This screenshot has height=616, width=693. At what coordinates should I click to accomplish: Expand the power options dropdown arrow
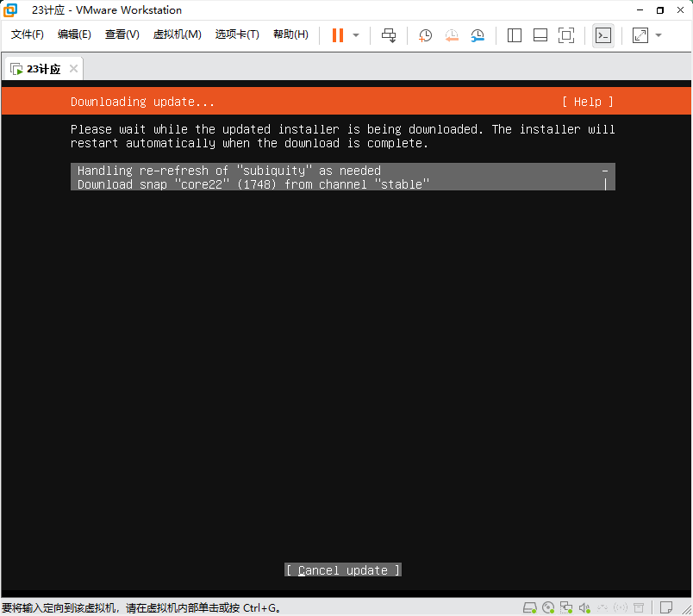tap(356, 35)
